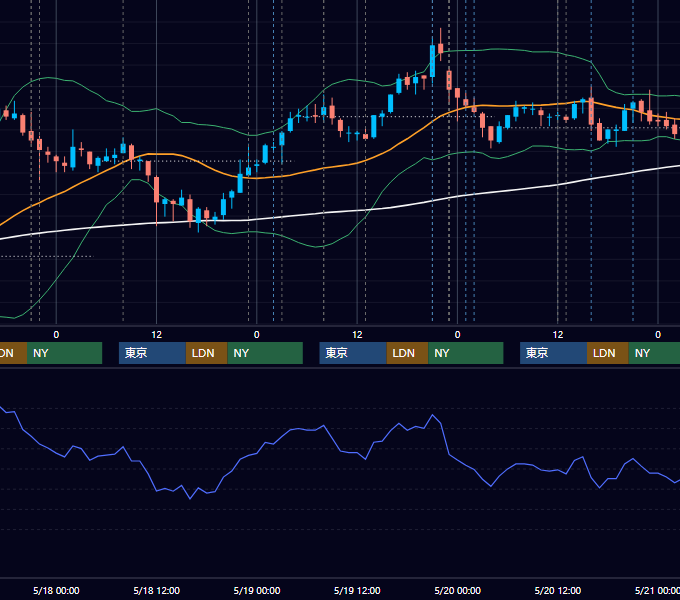This screenshot has width=680, height=600.
Task: Click the 5/18 12:00 date label
Action: click(x=157, y=590)
